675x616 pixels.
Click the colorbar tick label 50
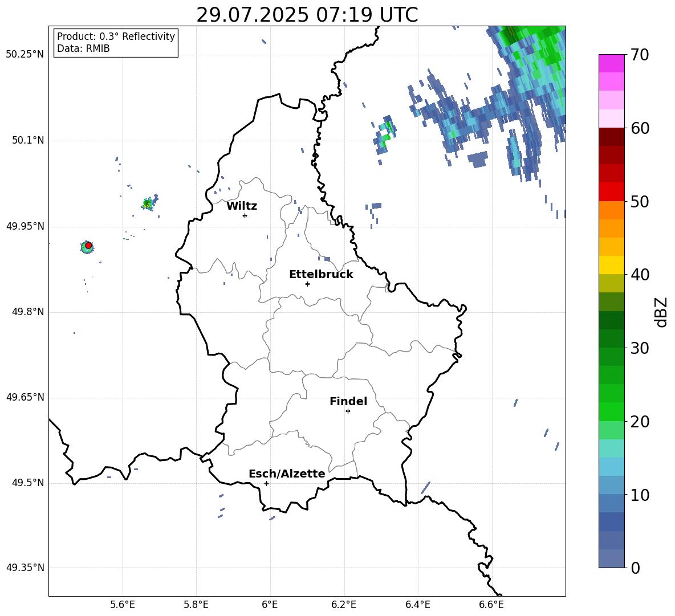pos(640,201)
